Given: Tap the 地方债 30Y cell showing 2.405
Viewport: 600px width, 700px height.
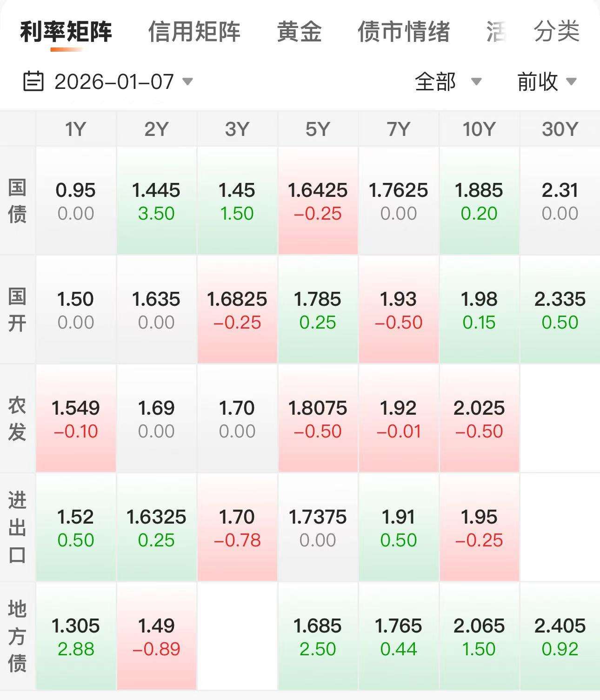Looking at the screenshot, I should click(560, 637).
